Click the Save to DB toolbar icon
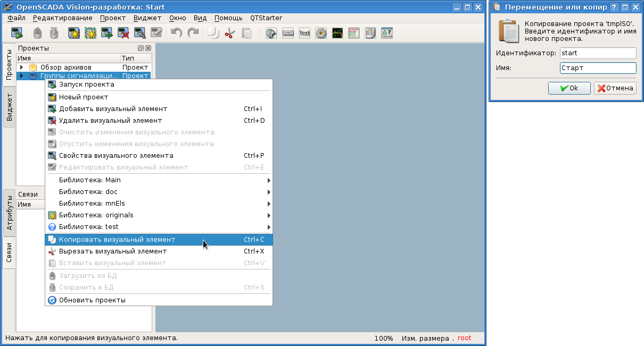Image resolution: width=644 pixels, height=346 pixels. point(53,33)
